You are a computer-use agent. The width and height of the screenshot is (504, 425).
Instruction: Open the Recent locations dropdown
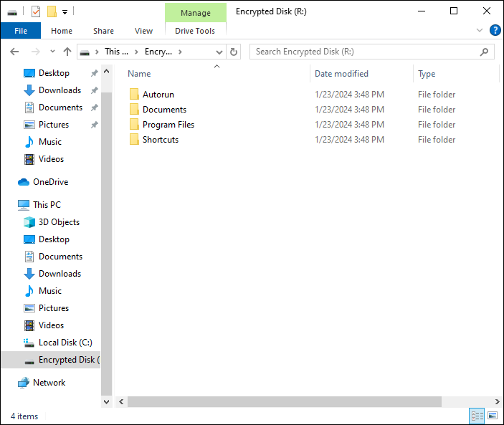tap(53, 52)
